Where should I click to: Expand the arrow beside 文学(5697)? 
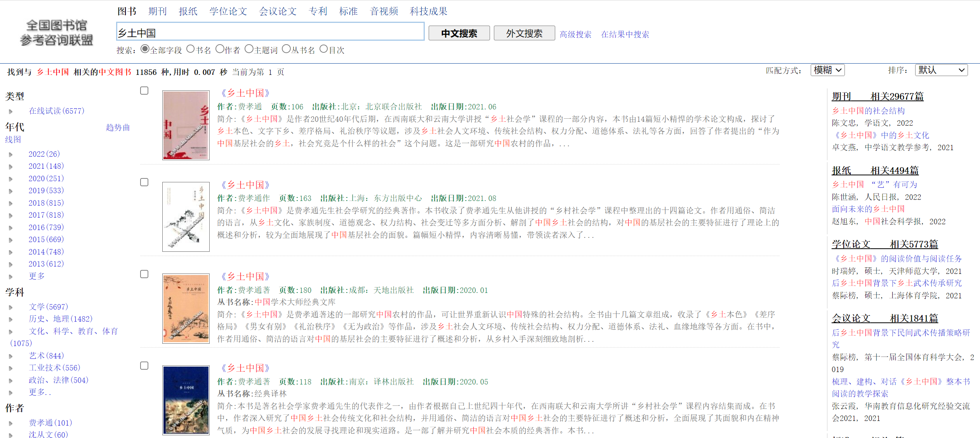(11, 307)
